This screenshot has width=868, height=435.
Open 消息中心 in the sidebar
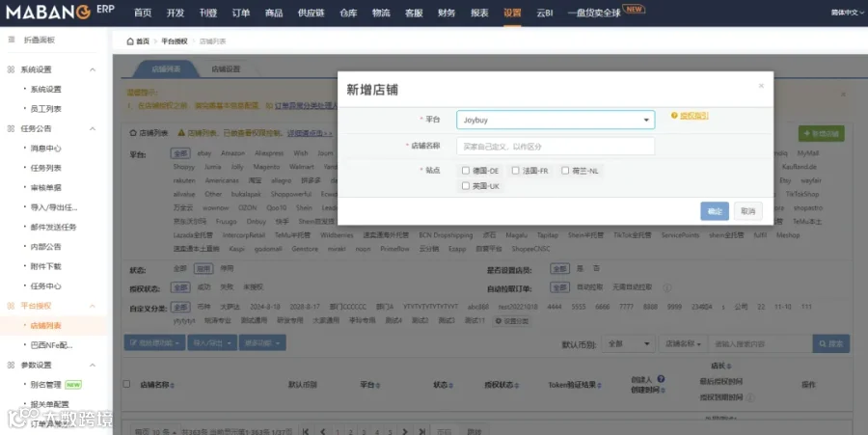(46, 149)
